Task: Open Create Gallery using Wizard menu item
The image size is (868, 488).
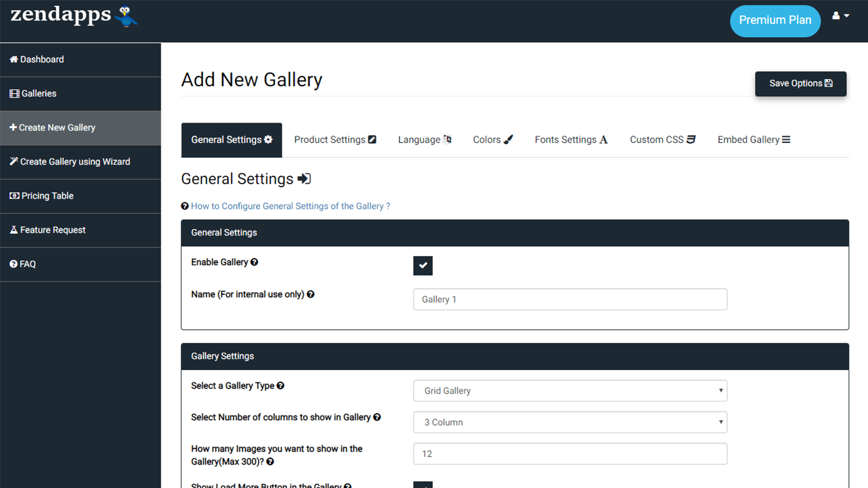Action: pyautogui.click(x=80, y=162)
